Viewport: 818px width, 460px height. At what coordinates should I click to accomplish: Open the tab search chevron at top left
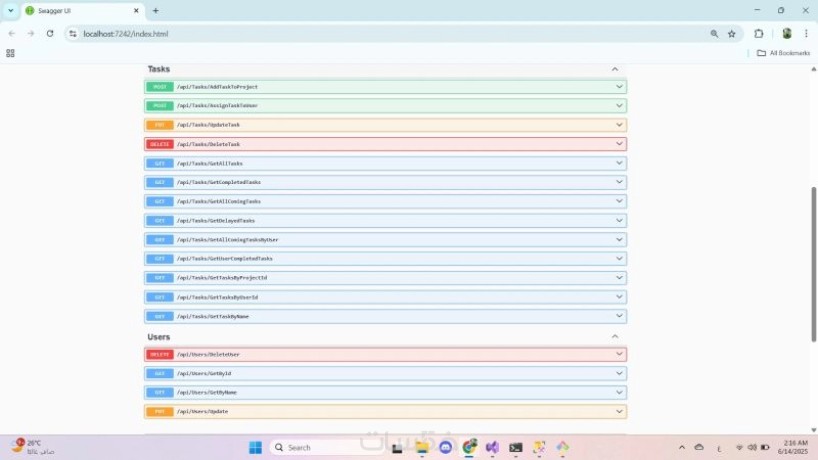point(10,10)
